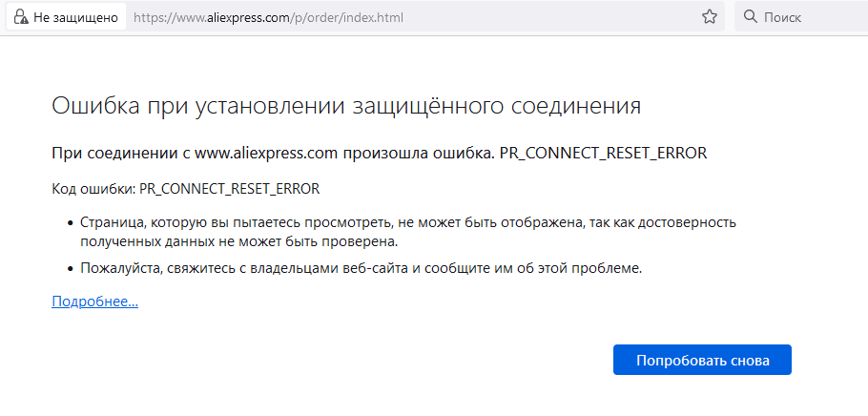Bookmark this page with the star icon
Viewport: 868px width, 416px height.
709,17
